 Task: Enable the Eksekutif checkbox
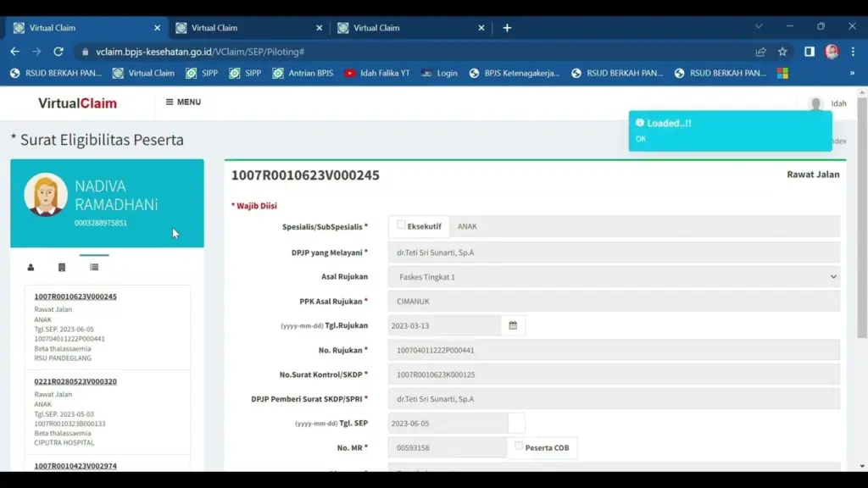(401, 224)
